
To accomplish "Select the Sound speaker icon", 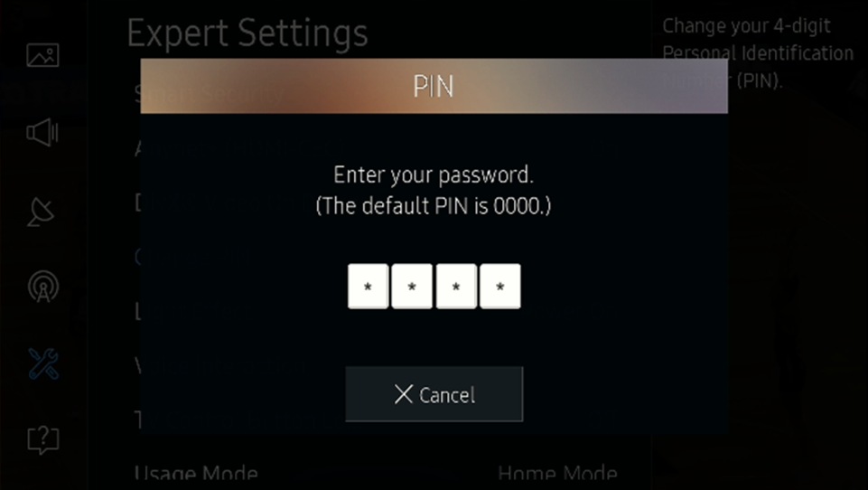I will coord(42,133).
